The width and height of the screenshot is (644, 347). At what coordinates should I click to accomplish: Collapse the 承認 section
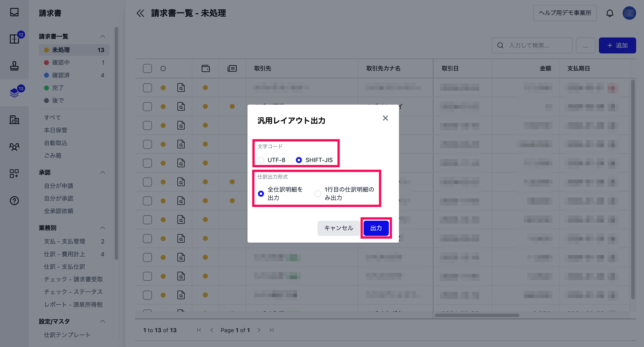[102, 173]
